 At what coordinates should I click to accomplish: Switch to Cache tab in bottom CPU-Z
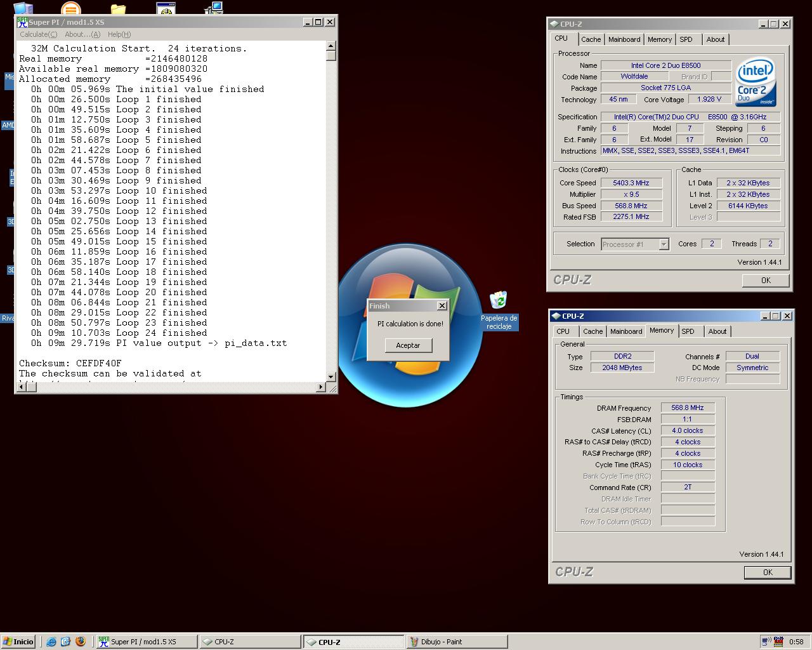pyautogui.click(x=593, y=331)
